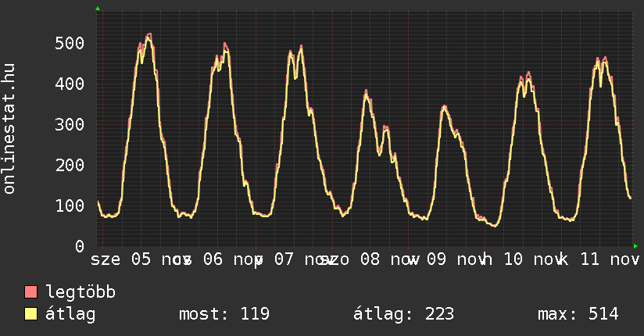Image resolution: width=644 pixels, height=336 pixels.
Task: Click the 500 y-axis value label
Action: pos(70,43)
